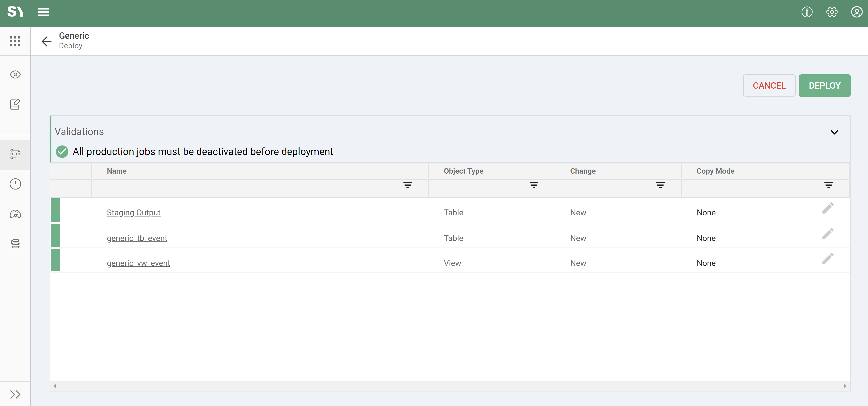The image size is (868, 406).
Task: Open the Name column filter menu
Action: 407,185
